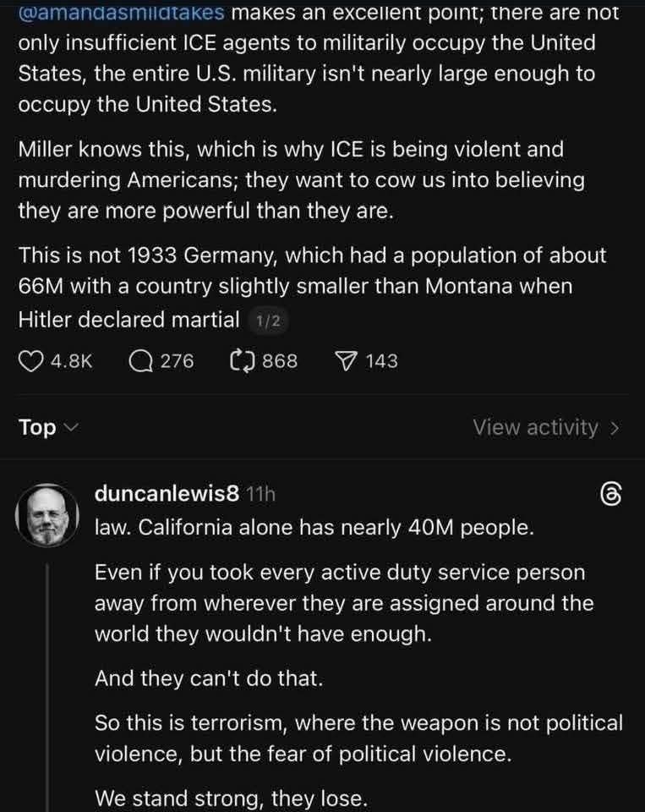Click the "So this is terrorism" paragraph

click(358, 738)
